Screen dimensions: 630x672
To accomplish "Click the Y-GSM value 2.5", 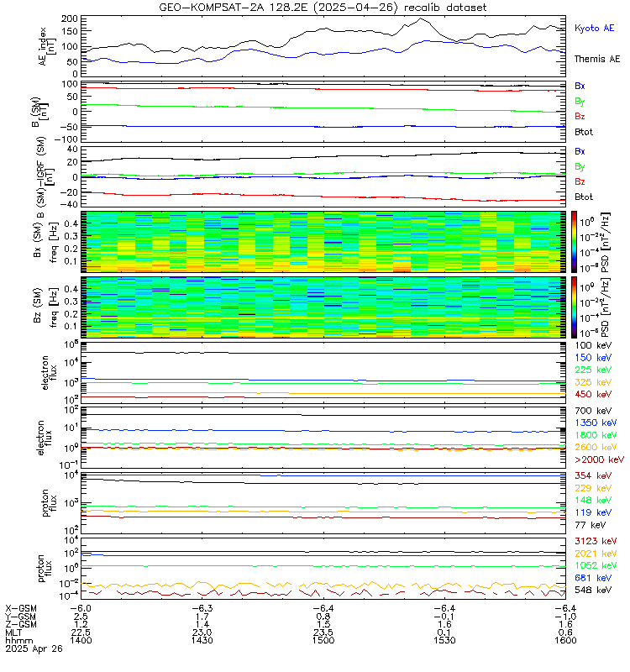I will click(81, 617).
